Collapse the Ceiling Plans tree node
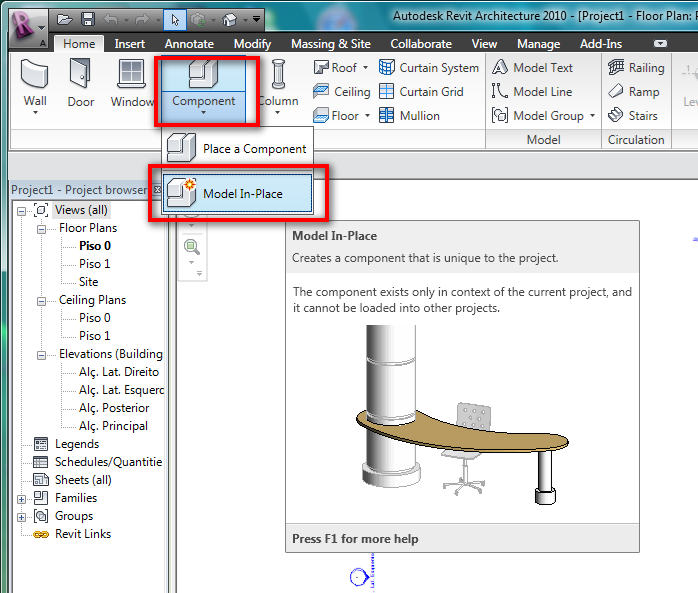Viewport: 698px width, 593px height. coord(41,301)
